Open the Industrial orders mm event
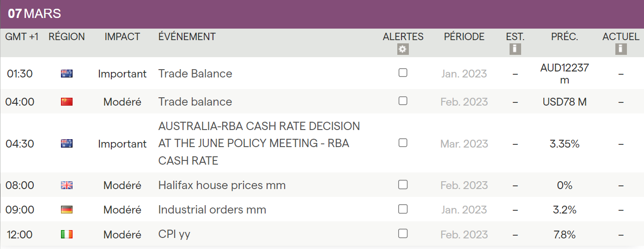 coord(212,210)
